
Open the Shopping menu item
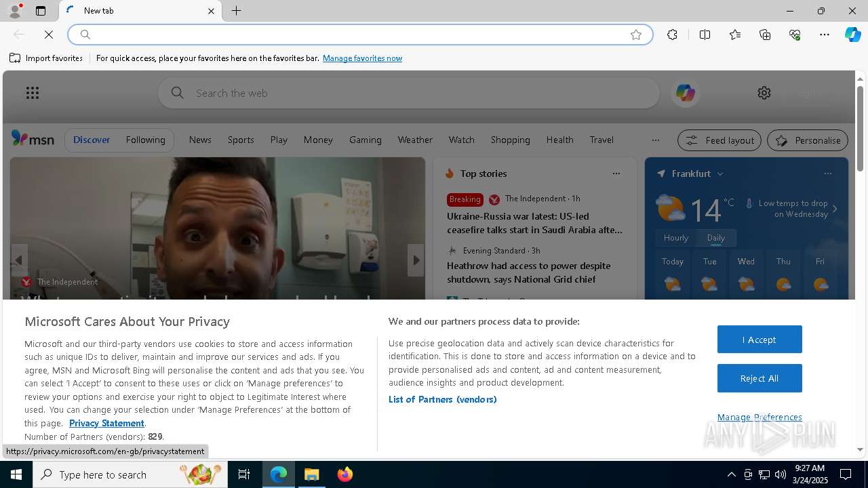coord(510,140)
